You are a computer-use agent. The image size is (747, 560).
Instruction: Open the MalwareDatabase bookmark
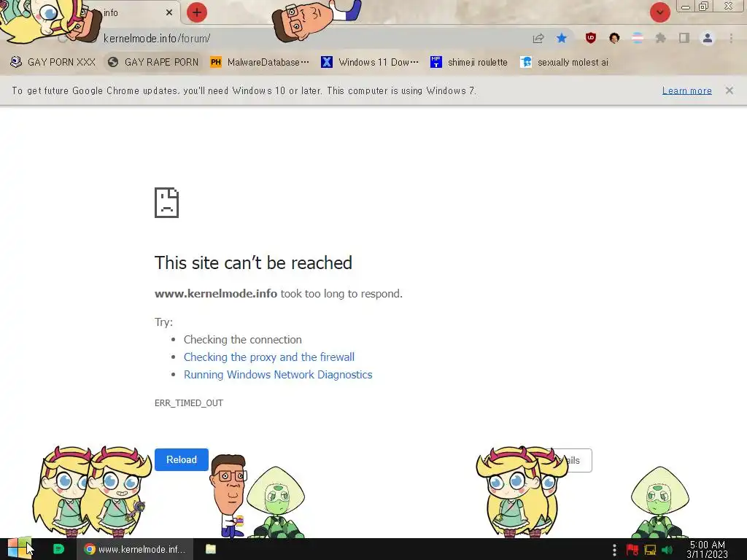coord(260,62)
